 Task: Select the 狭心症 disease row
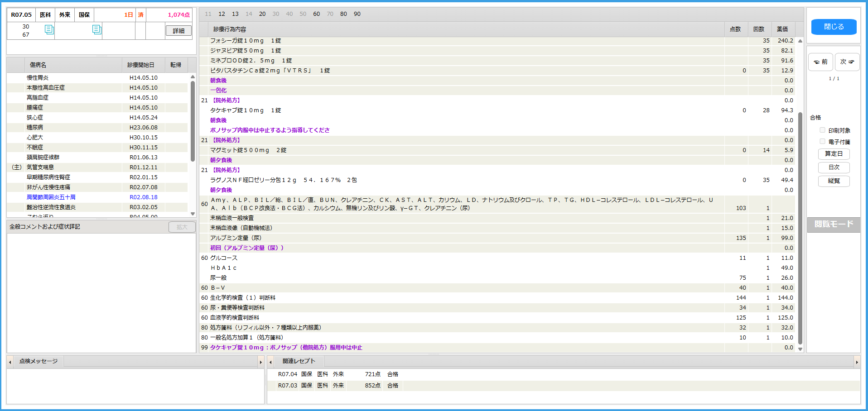tap(97, 118)
